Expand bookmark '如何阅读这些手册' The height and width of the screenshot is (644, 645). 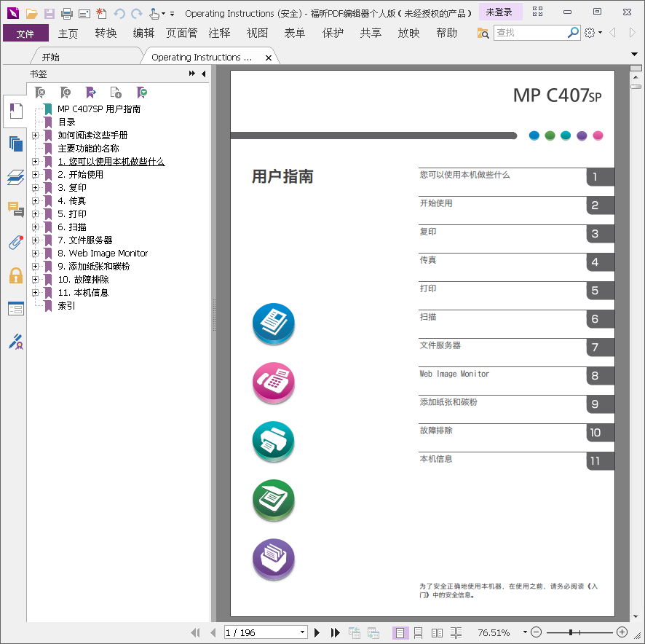[x=36, y=135]
